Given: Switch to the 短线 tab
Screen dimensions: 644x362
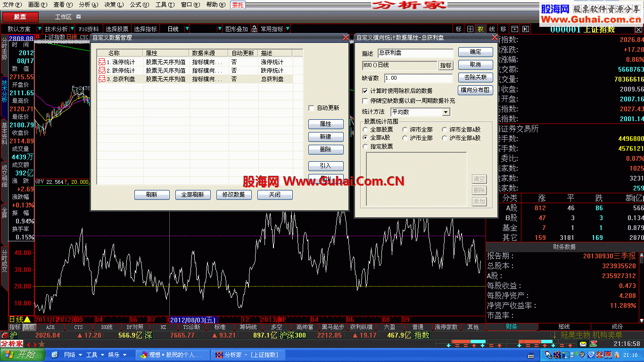Looking at the screenshot, I should coord(564,327).
